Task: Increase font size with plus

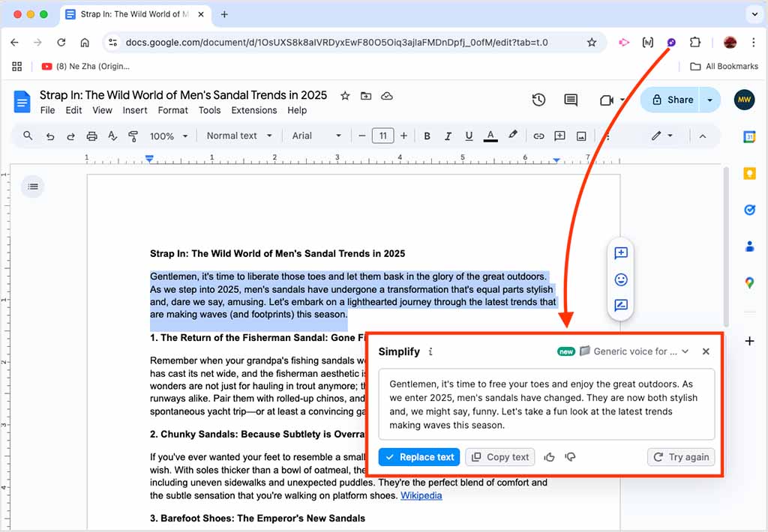Action: 403,136
